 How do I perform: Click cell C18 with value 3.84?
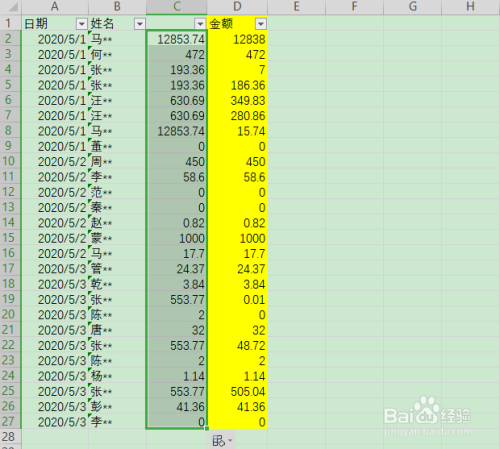pyautogui.click(x=177, y=284)
